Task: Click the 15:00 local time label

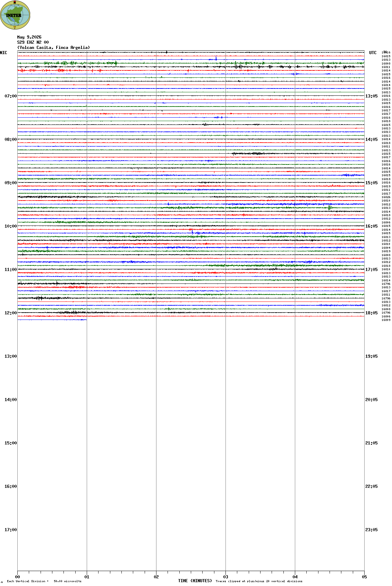Action: click(10, 443)
